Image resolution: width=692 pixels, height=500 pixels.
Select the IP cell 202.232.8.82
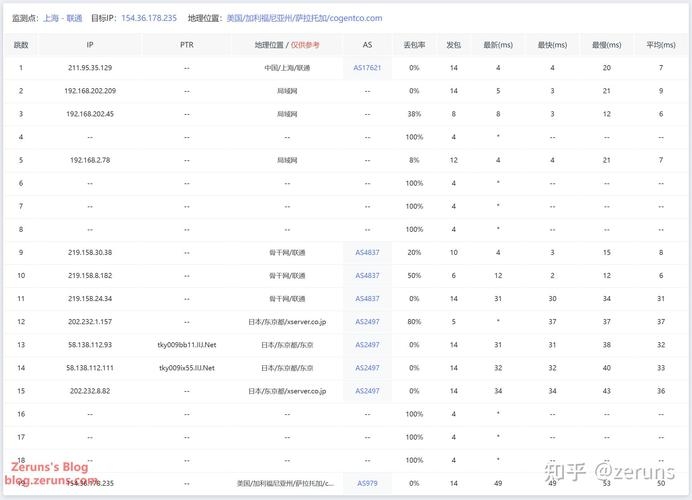[x=90, y=391]
